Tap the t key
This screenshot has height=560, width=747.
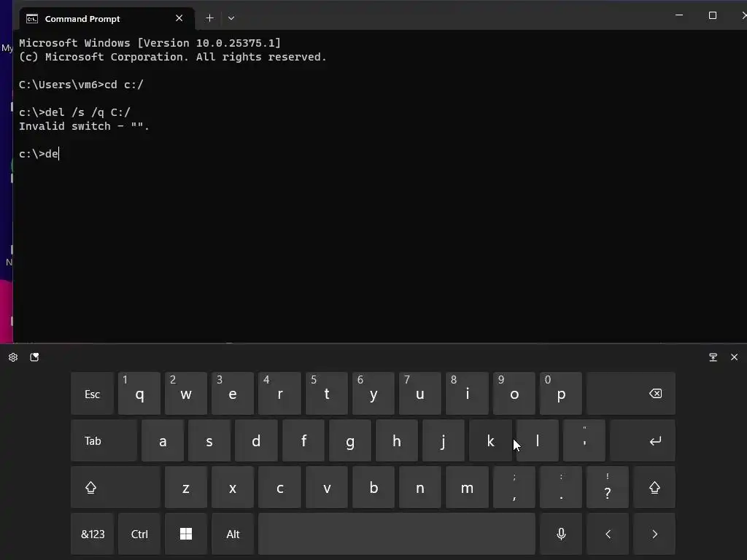click(x=326, y=394)
